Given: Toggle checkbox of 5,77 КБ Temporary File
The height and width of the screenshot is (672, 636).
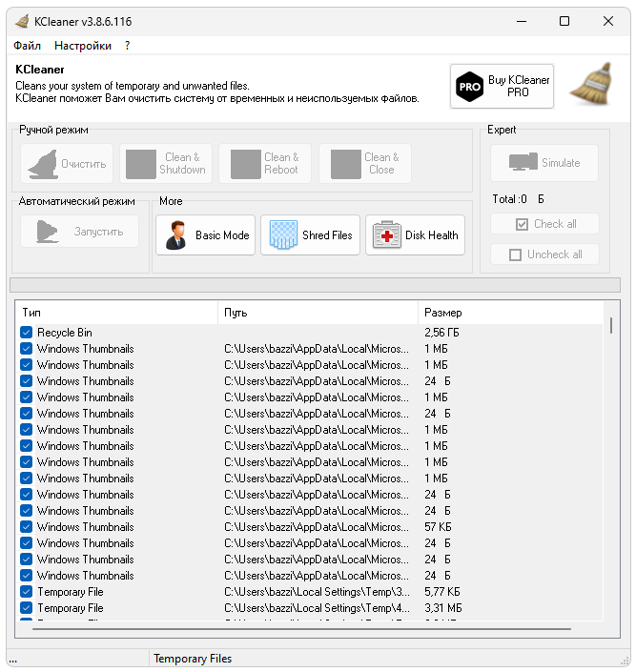Looking at the screenshot, I should pyautogui.click(x=26, y=592).
